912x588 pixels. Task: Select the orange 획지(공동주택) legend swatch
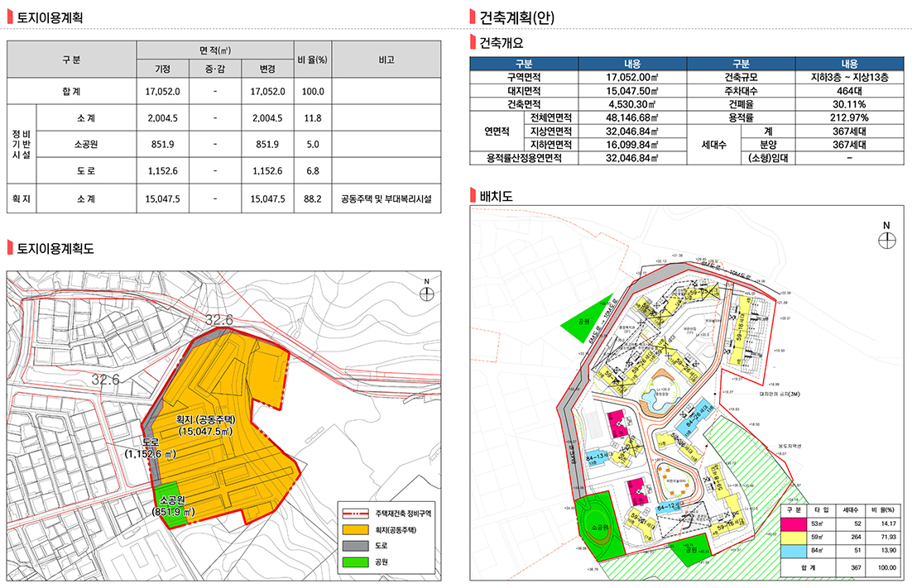tap(355, 528)
